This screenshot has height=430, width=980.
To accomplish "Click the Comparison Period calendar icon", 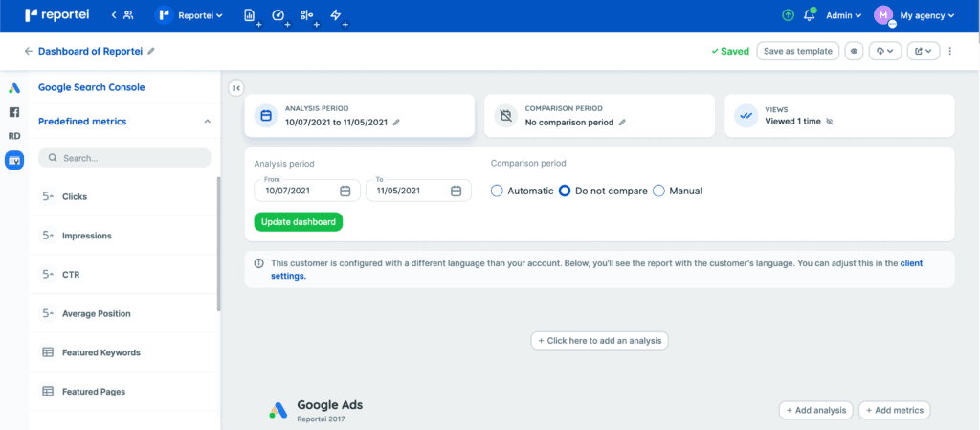I will 506,116.
